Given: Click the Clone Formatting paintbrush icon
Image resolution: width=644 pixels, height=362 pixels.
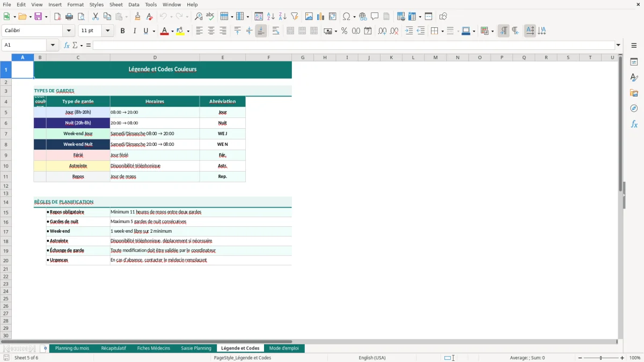Looking at the screenshot, I should point(138,17).
